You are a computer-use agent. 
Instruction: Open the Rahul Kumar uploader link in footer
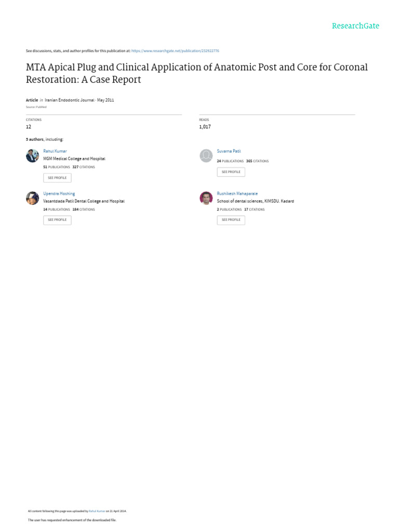click(x=97, y=511)
